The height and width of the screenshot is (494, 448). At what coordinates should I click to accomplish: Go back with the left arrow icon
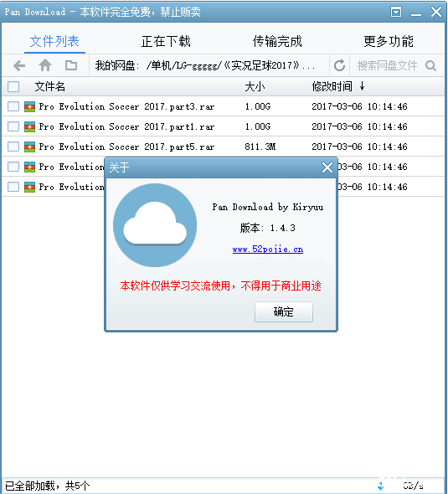19,65
